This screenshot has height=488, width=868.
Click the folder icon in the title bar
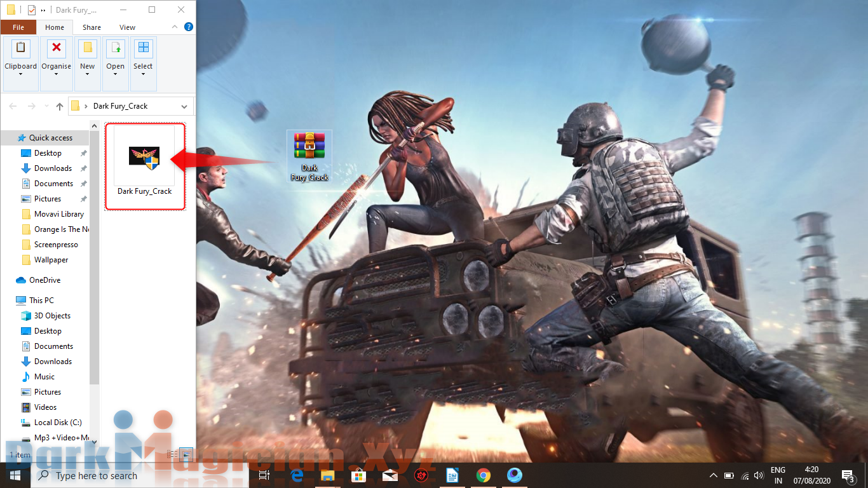(x=11, y=10)
